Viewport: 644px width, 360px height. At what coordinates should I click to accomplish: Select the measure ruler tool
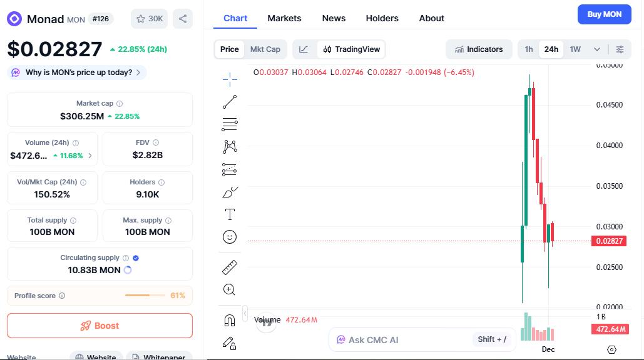coord(230,267)
